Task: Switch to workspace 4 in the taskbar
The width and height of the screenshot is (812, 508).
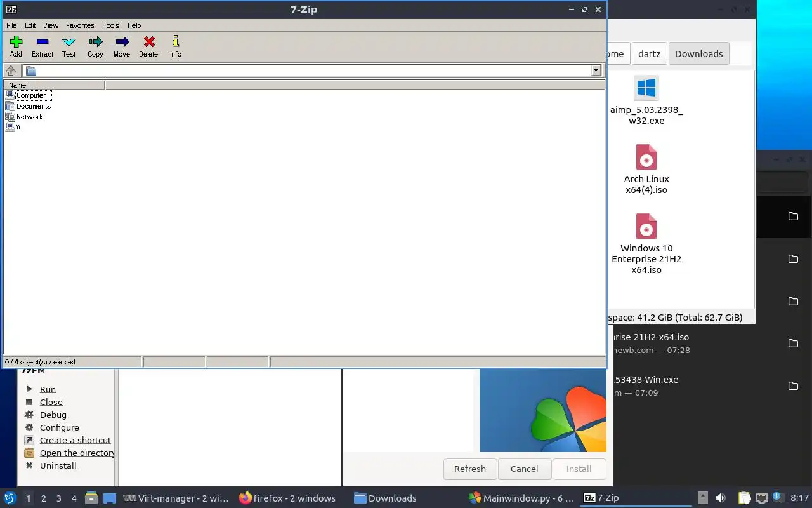Action: 74,498
